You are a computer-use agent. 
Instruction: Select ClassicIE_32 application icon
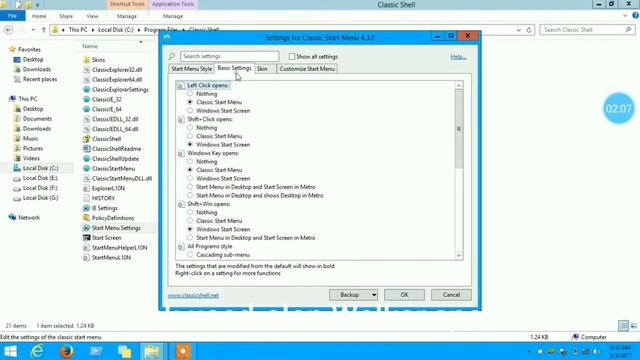(86, 99)
